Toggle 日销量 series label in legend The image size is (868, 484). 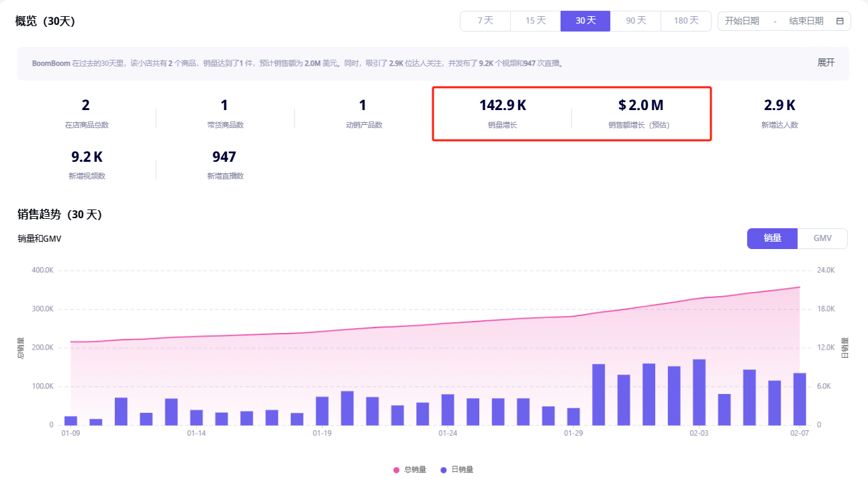(x=462, y=470)
